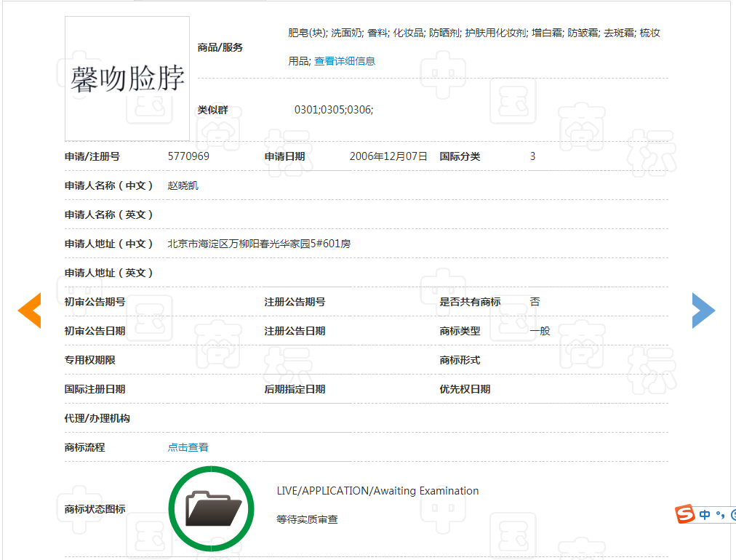Click the green folder trademark status icon
This screenshot has width=736, height=560.
click(x=211, y=508)
